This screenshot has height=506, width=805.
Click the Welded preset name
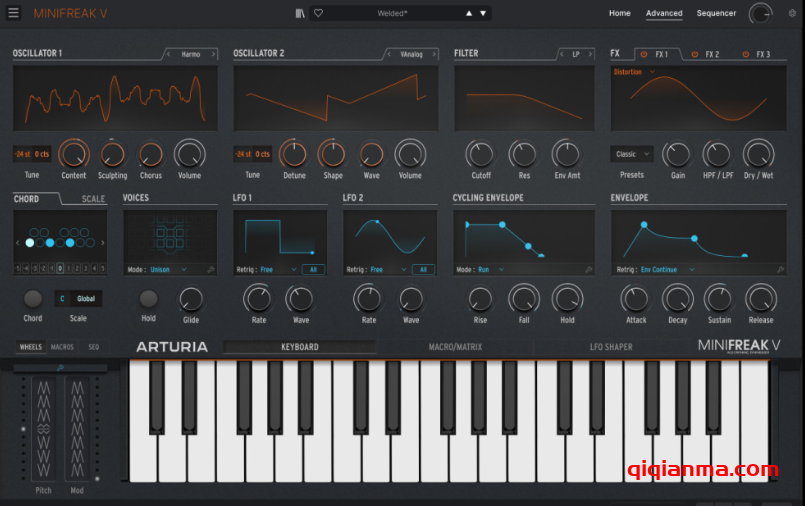(x=392, y=13)
